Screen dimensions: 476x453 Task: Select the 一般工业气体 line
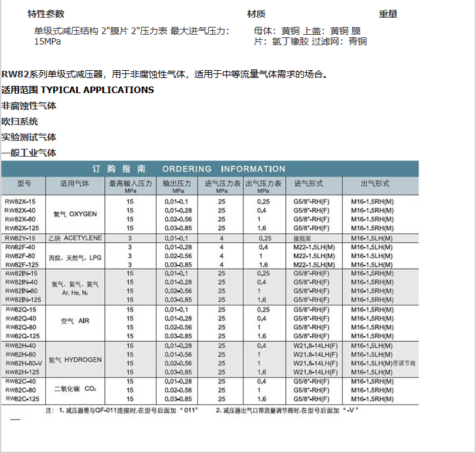click(x=29, y=153)
